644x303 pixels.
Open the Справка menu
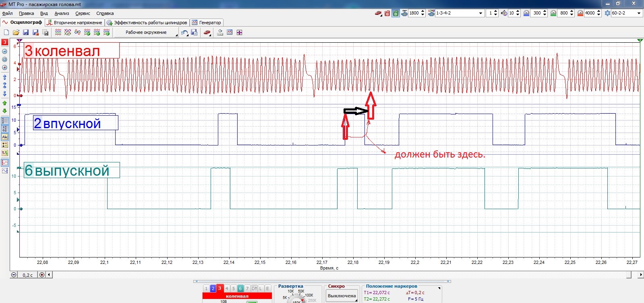point(105,13)
